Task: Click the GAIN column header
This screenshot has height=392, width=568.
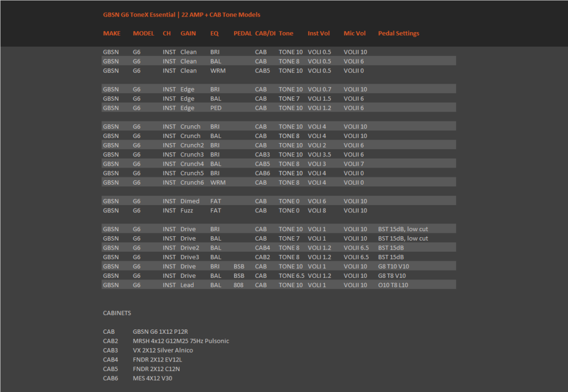Action: (188, 33)
